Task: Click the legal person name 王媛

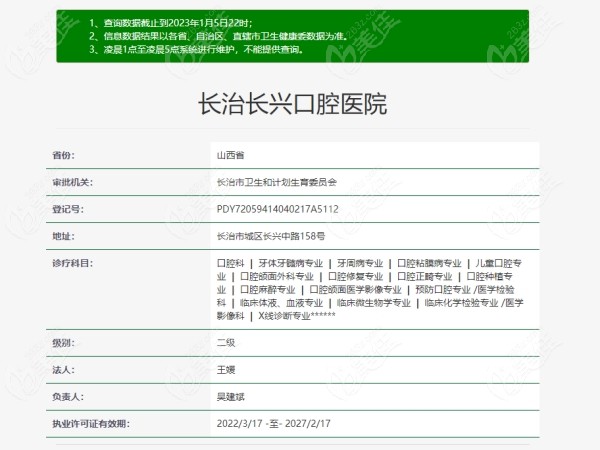Action: point(225,369)
